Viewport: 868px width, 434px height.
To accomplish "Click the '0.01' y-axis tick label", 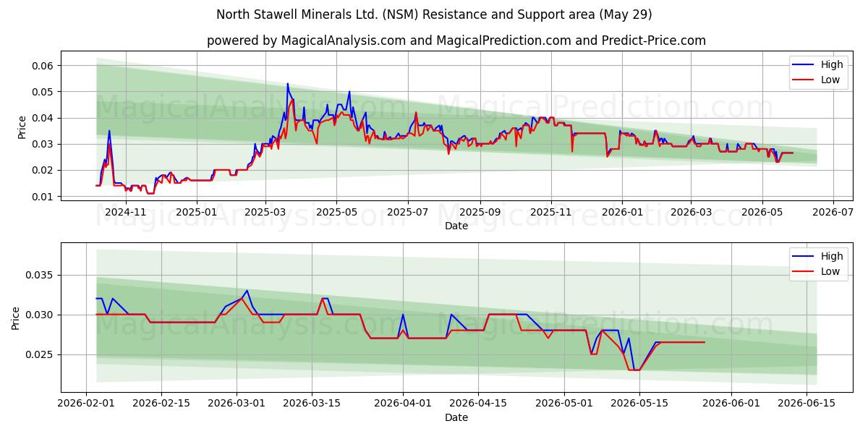I will pos(43,196).
